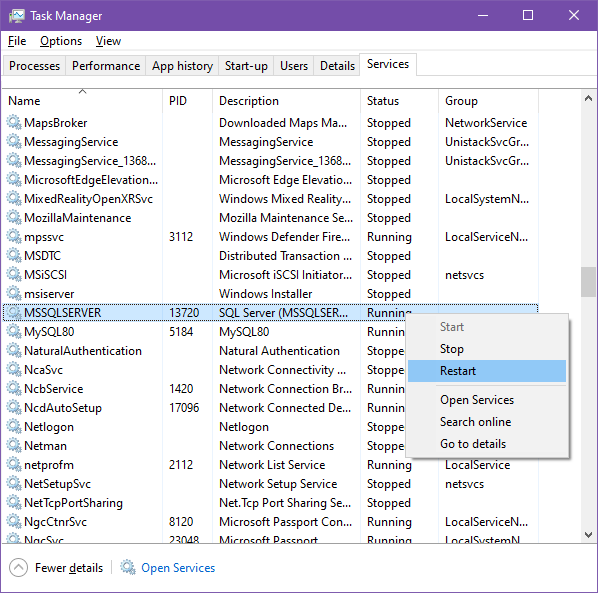Screen dimensions: 598x593
Task: Click the gear icon next to NcbService
Action: click(x=14, y=389)
